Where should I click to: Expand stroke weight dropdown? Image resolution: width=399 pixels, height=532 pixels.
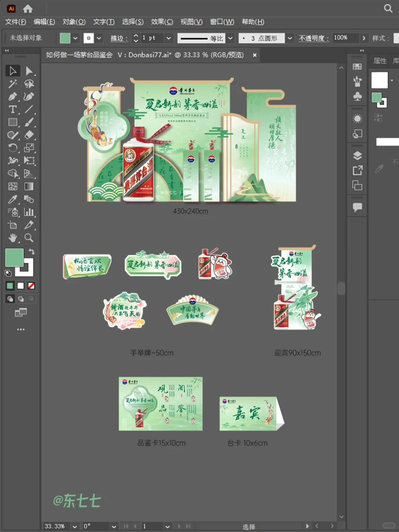click(x=168, y=38)
